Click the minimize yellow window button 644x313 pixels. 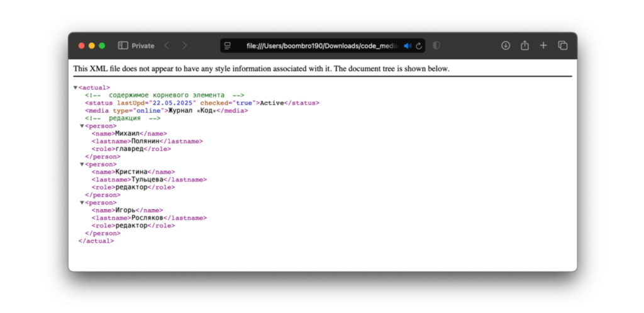click(x=91, y=46)
